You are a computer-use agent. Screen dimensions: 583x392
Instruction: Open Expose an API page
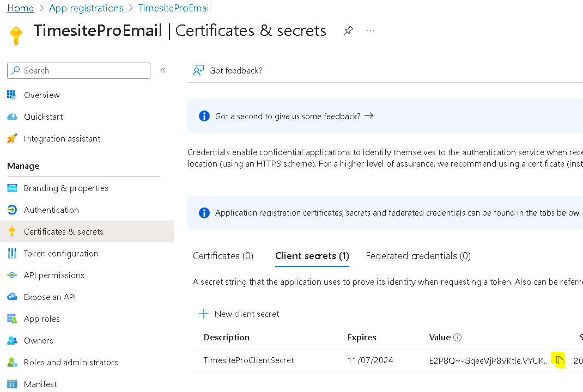(50, 297)
